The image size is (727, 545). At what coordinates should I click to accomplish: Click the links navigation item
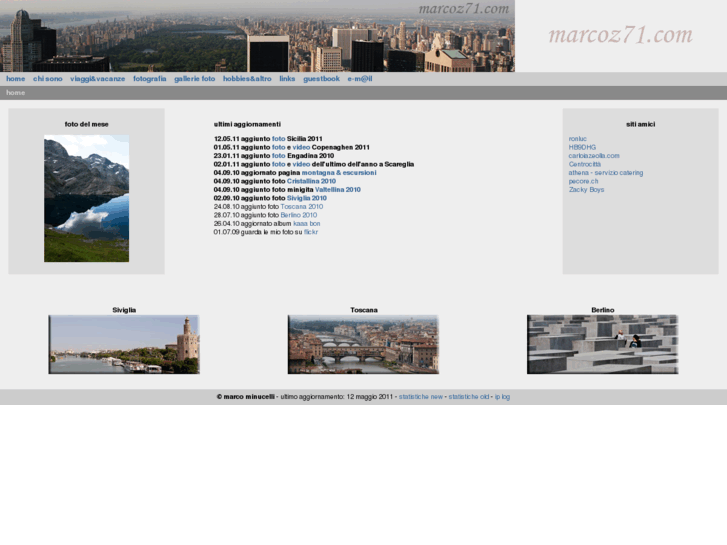[287, 79]
